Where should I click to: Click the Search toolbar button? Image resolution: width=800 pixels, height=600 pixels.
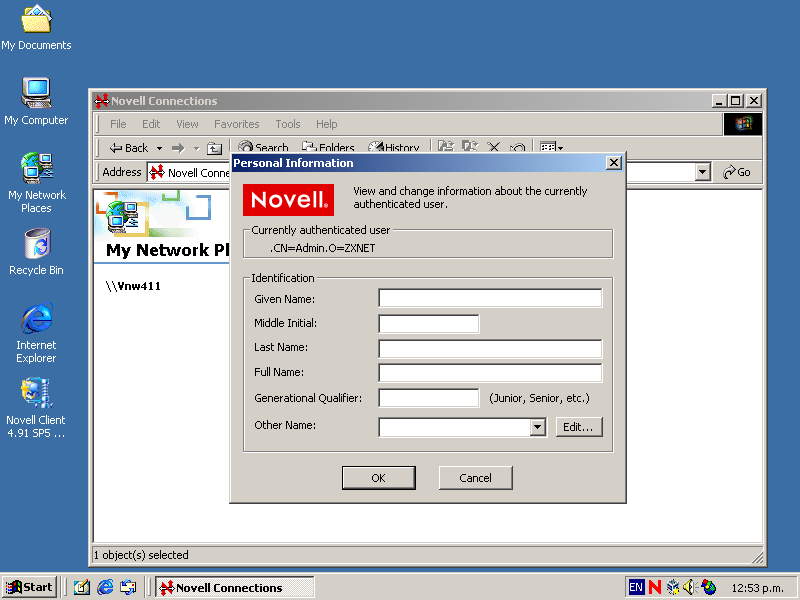[263, 148]
